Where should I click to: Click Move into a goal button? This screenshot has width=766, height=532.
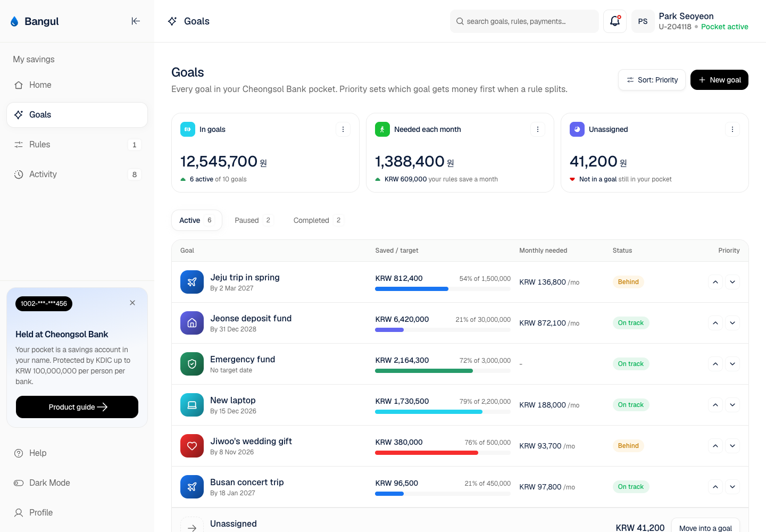pos(705,525)
